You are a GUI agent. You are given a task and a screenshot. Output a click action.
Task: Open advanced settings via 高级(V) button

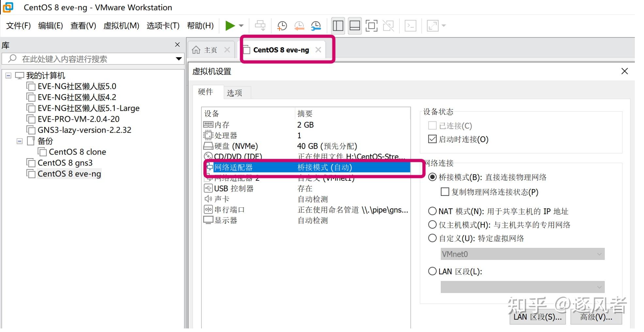pyautogui.click(x=596, y=317)
